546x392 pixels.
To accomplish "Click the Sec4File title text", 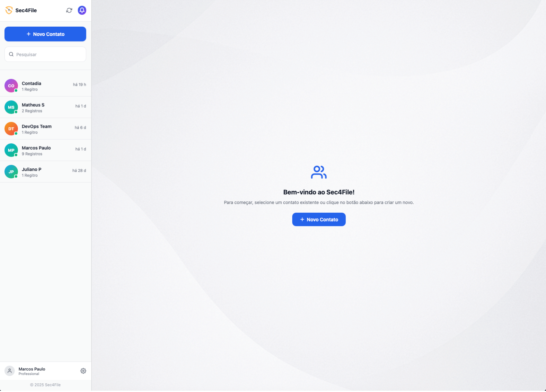I will point(26,10).
